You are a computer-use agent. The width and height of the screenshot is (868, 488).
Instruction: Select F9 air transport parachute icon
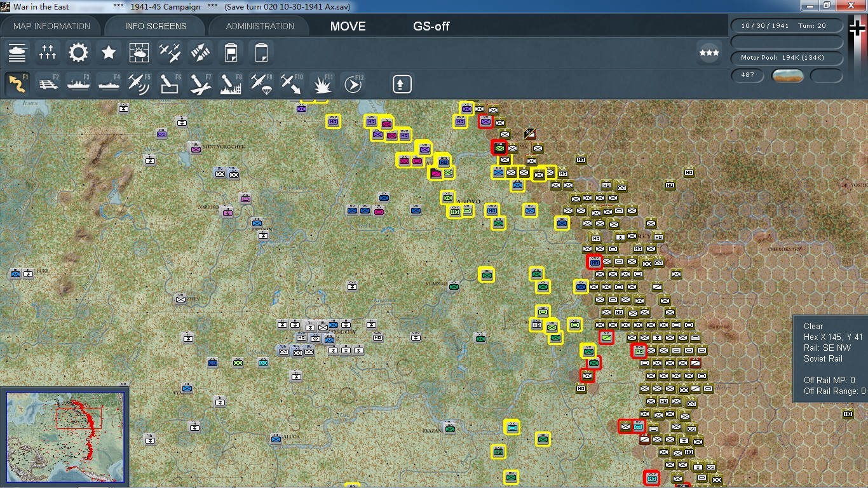261,83
